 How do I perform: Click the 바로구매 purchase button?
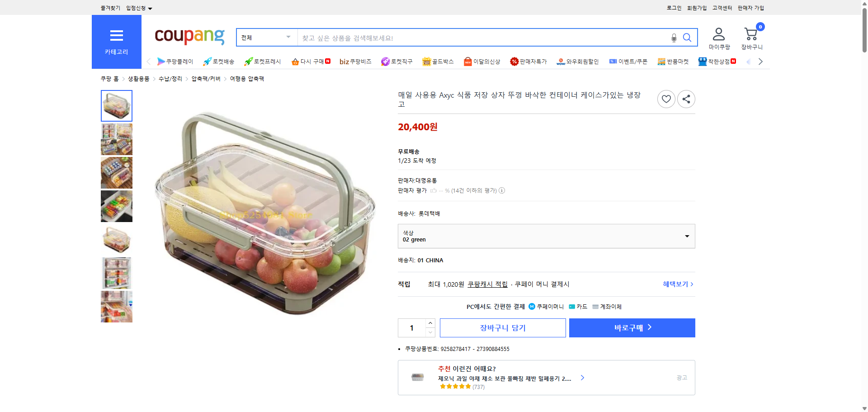click(x=632, y=327)
